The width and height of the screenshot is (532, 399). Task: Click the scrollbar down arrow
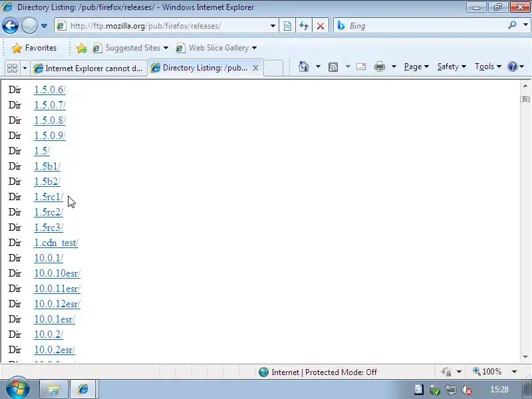tap(525, 356)
